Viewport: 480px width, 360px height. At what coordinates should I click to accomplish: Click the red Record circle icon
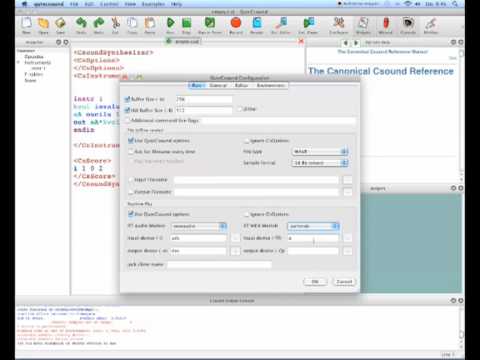tap(236, 23)
